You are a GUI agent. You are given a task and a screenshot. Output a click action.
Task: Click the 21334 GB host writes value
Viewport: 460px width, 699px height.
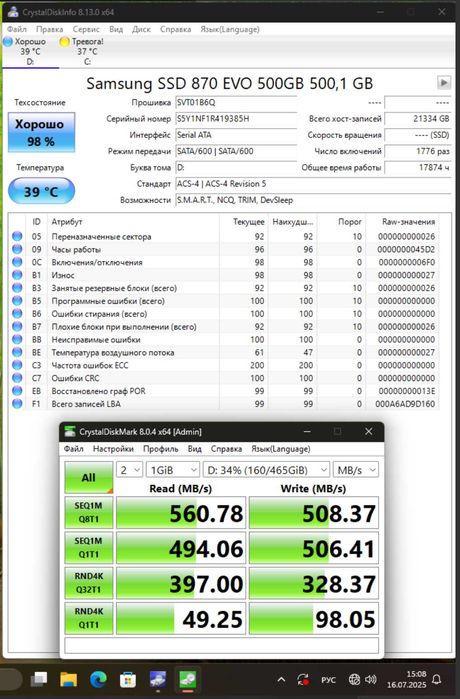coord(418,119)
